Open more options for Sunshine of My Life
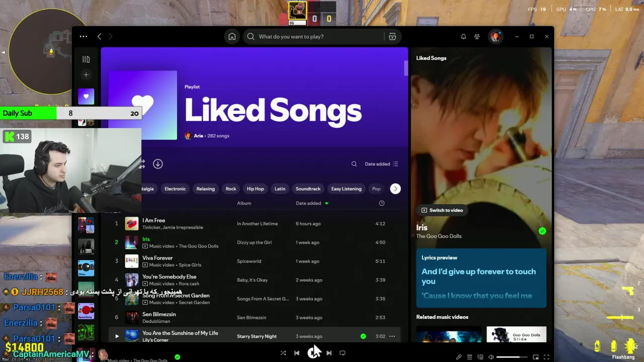 pyautogui.click(x=392, y=336)
